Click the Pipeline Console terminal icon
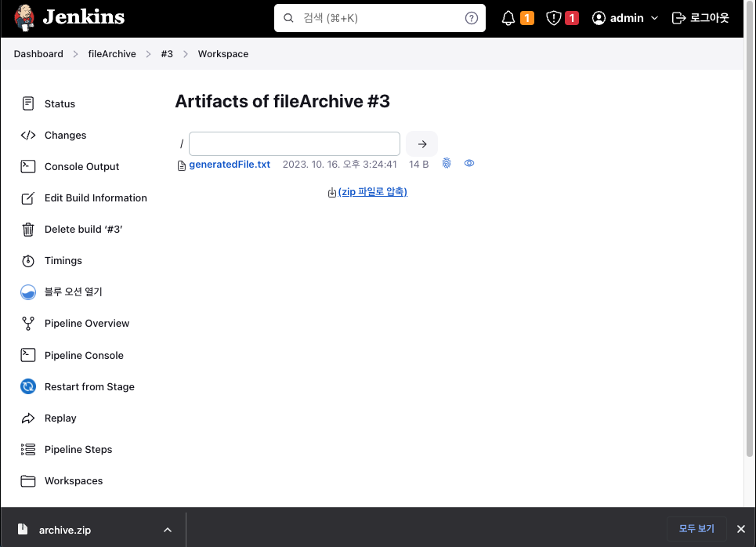This screenshot has height=547, width=756. click(x=28, y=355)
